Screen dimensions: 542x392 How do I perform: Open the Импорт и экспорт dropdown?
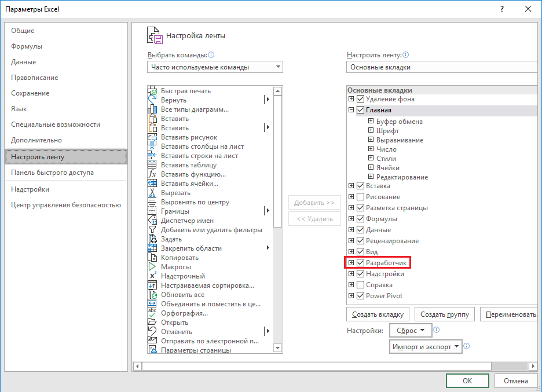(x=426, y=346)
